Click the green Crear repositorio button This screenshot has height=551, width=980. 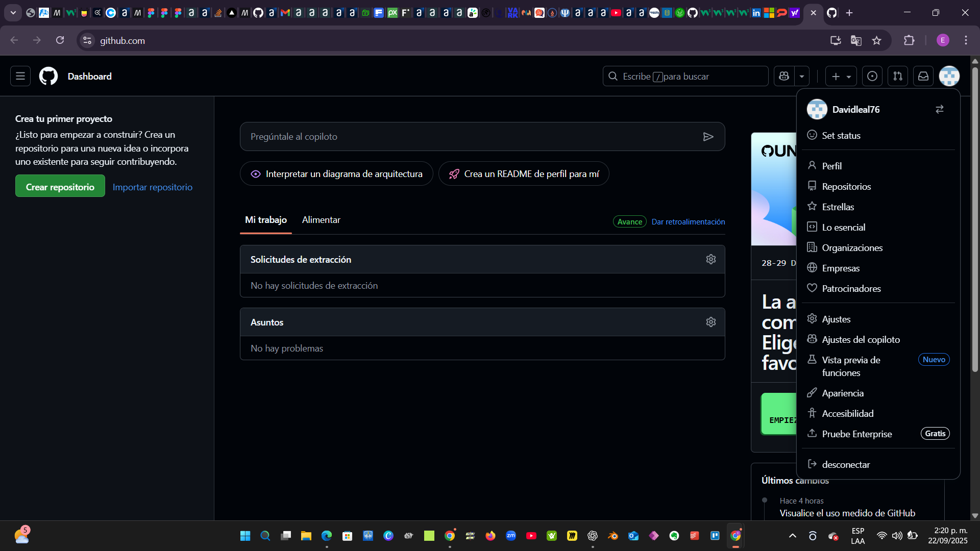pos(60,187)
